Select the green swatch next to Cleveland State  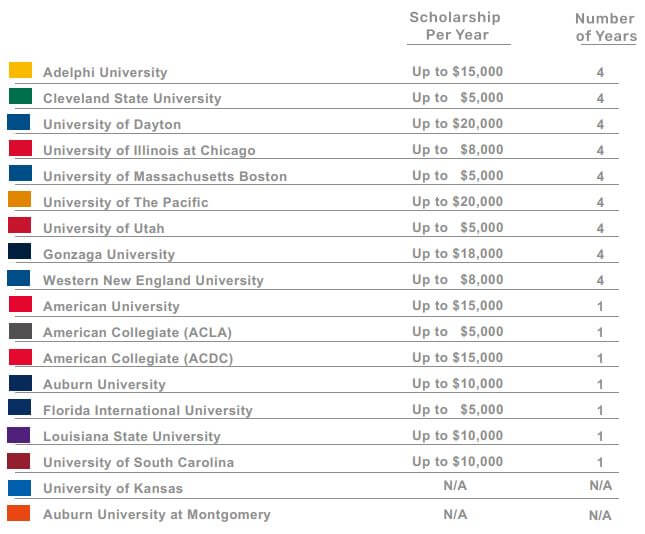click(x=20, y=97)
